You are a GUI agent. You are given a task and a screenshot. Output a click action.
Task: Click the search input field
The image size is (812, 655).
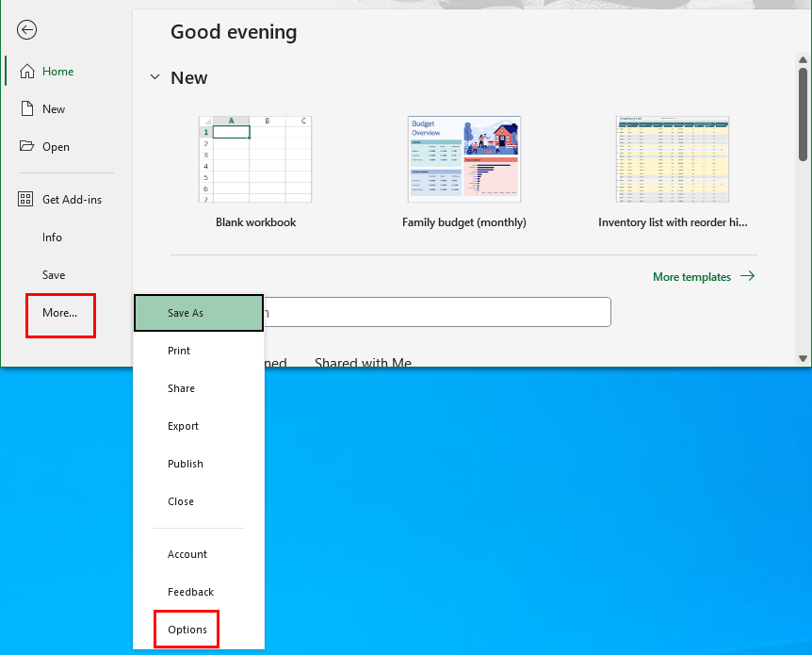click(438, 312)
